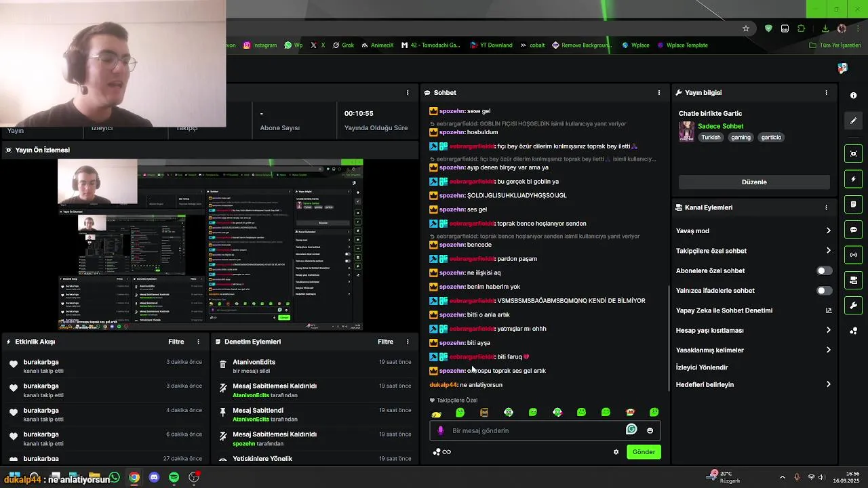This screenshot has height=488, width=868.
Task: Open YT Downland bookmark
Action: point(490,45)
